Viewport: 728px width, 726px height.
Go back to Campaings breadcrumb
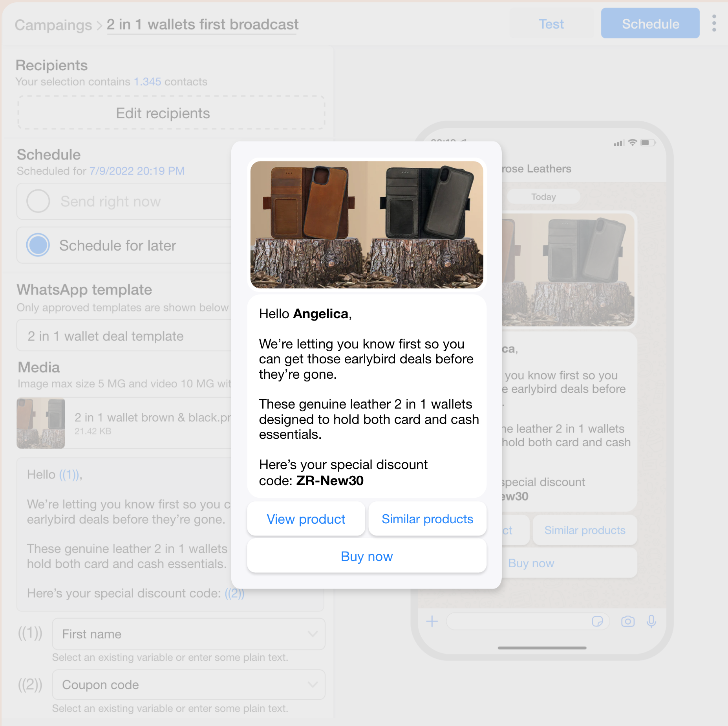(x=53, y=25)
